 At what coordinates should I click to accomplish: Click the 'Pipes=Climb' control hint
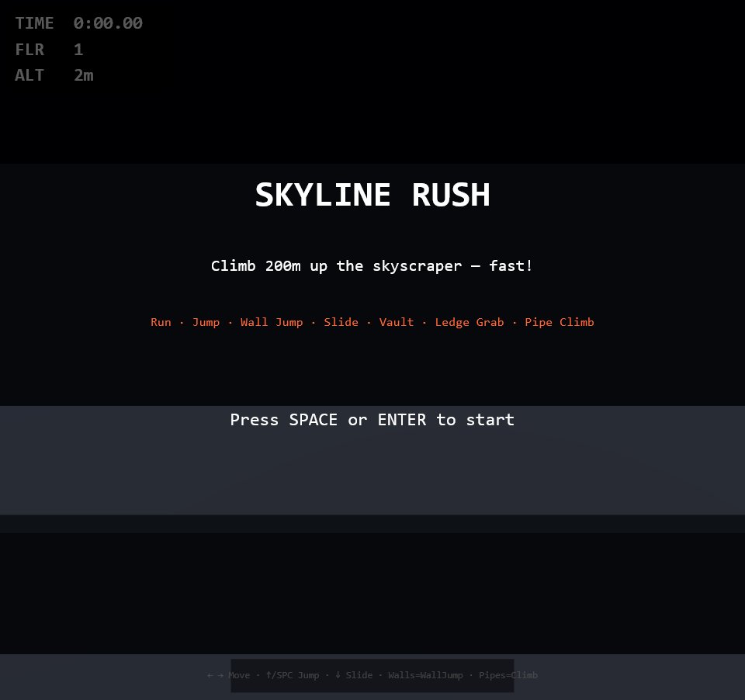point(508,675)
